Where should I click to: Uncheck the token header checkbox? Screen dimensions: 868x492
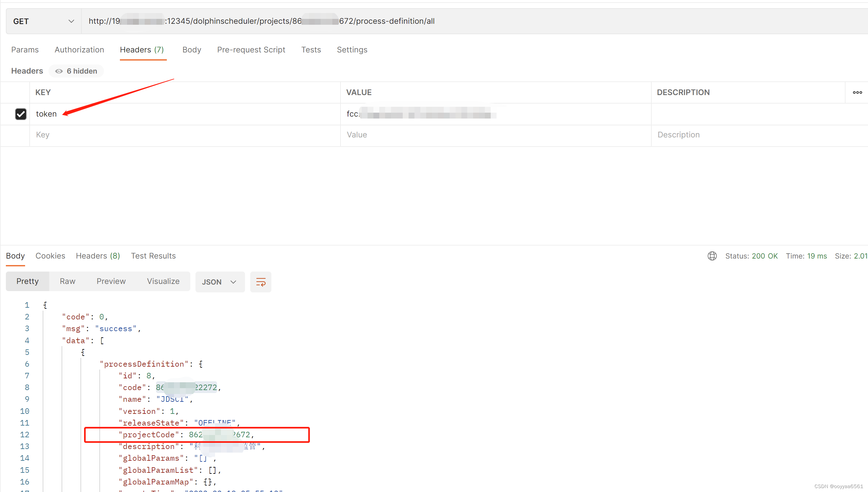coord(21,114)
